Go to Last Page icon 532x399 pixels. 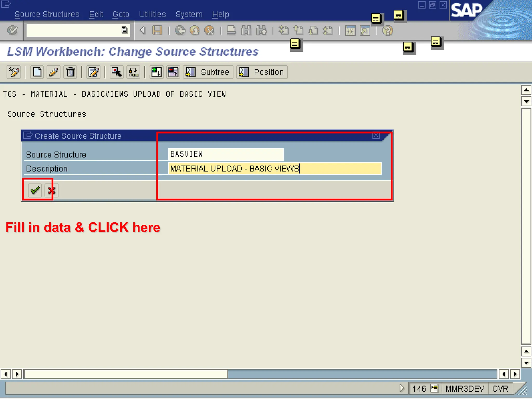pos(328,31)
